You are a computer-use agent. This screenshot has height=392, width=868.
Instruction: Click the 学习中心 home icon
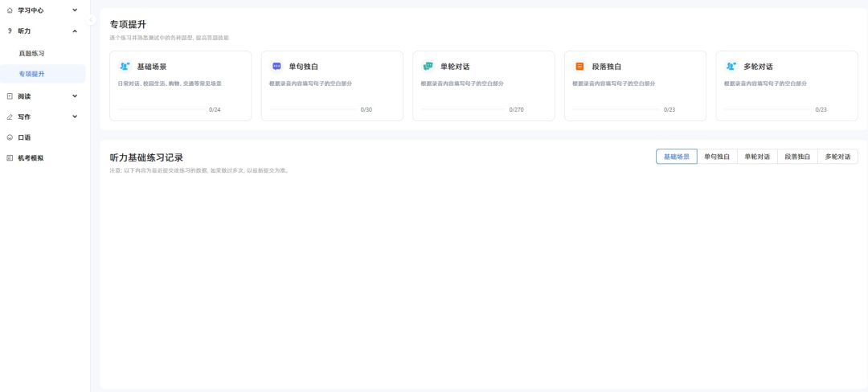10,10
